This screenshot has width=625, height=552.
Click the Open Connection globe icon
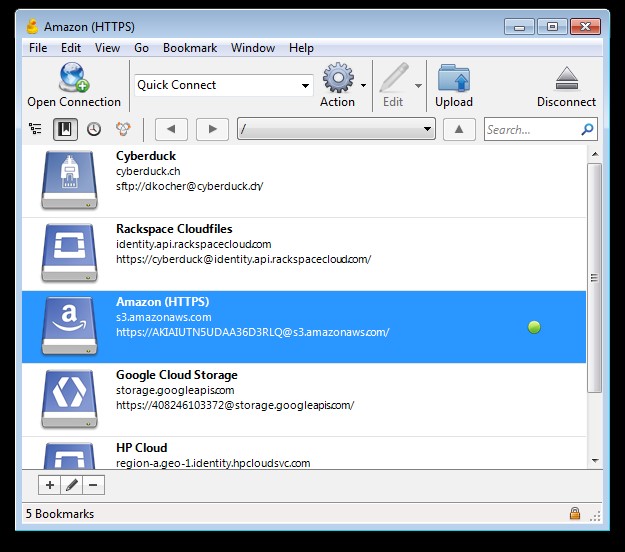[74, 77]
